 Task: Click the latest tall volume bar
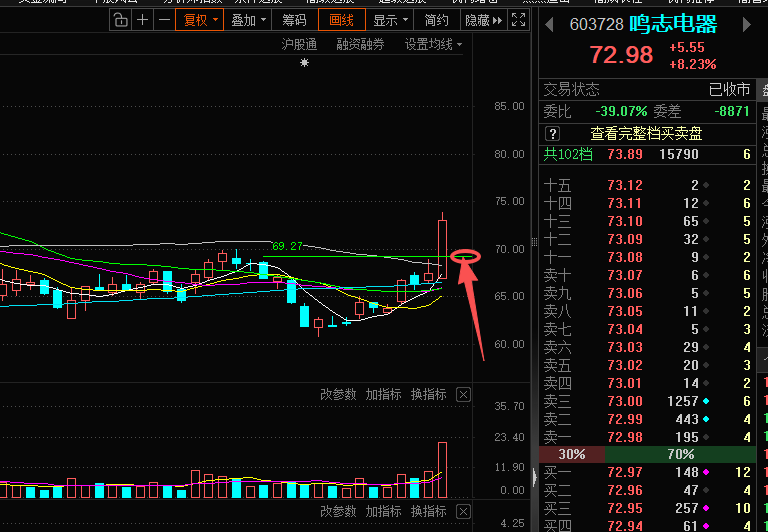[x=442, y=470]
